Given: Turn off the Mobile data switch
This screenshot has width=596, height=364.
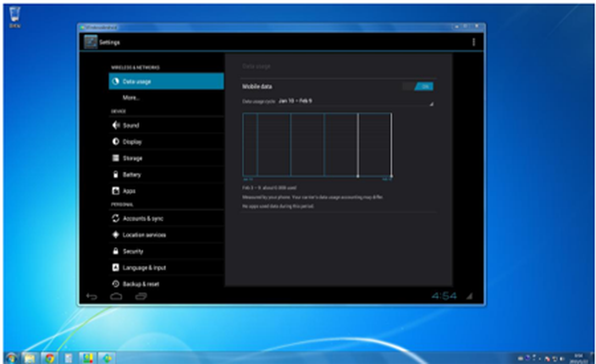Looking at the screenshot, I should pyautogui.click(x=418, y=86).
